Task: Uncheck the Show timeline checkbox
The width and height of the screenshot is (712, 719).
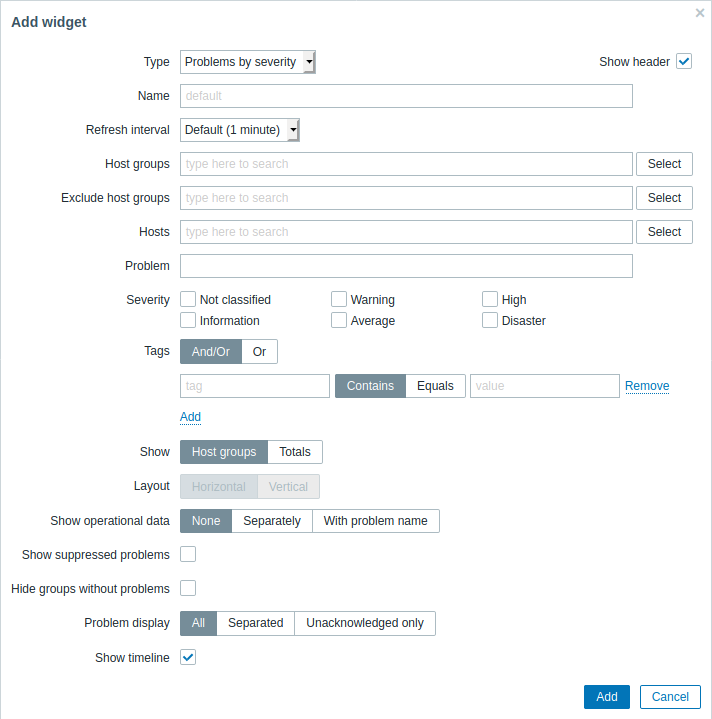Action: 188,657
